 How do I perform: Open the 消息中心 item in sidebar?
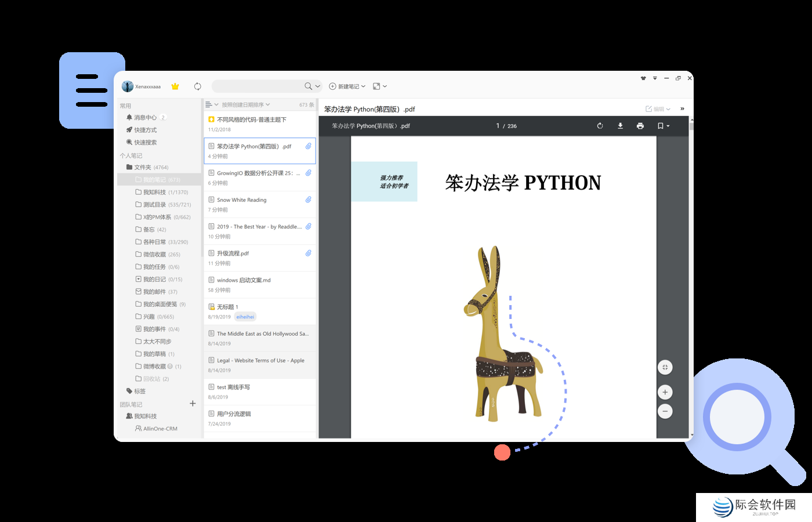(145, 118)
